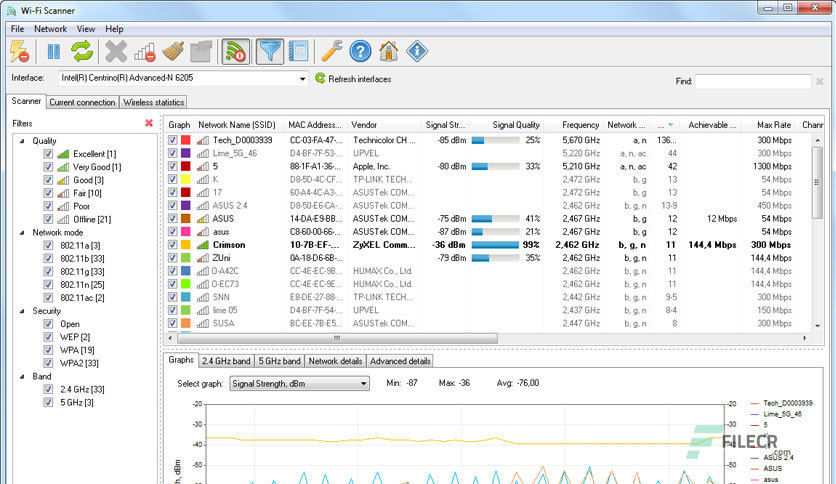This screenshot has width=836, height=484.
Task: Toggle the WEP [2] security checkbox
Action: tap(48, 337)
